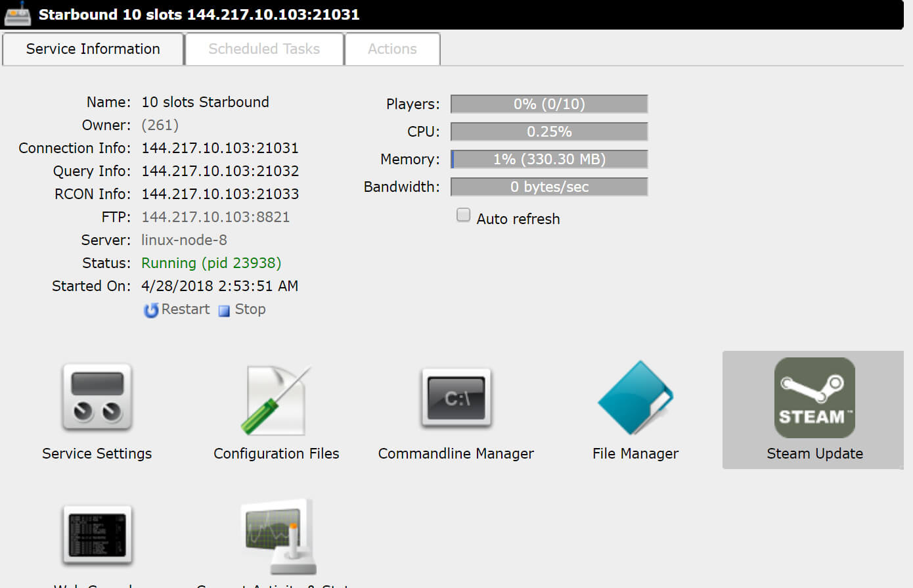Enable the Auto refresh checkbox
This screenshot has width=913, height=588.
pos(464,215)
